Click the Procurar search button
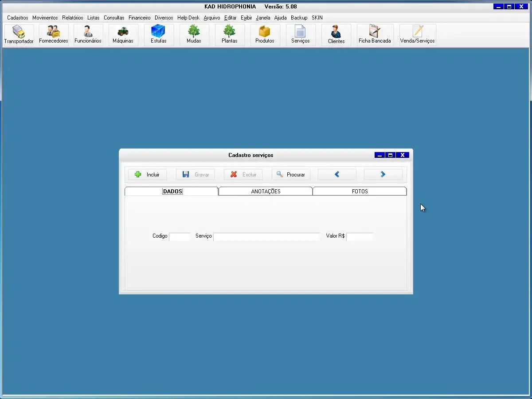This screenshot has height=399, width=532. click(x=291, y=174)
